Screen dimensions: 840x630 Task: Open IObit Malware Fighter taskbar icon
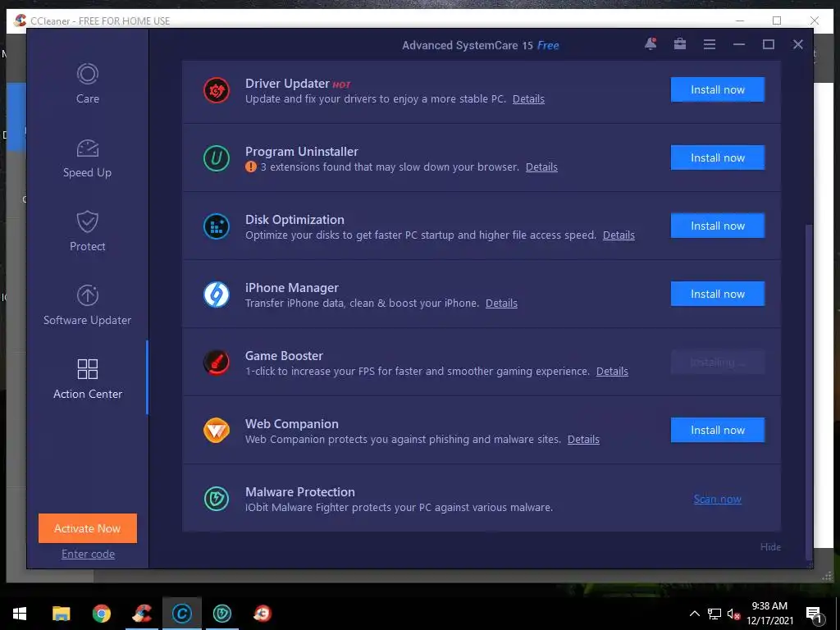[x=222, y=614]
